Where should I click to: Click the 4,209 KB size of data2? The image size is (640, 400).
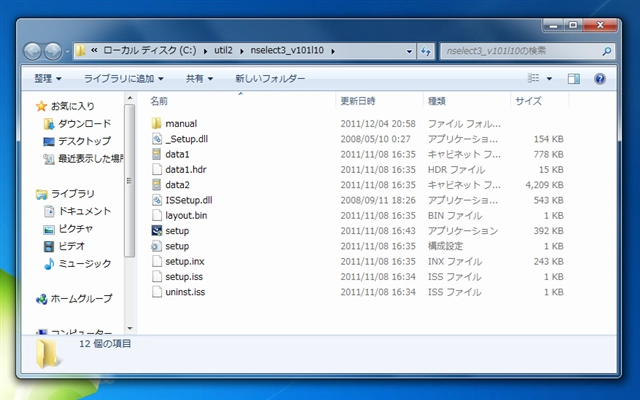[544, 184]
